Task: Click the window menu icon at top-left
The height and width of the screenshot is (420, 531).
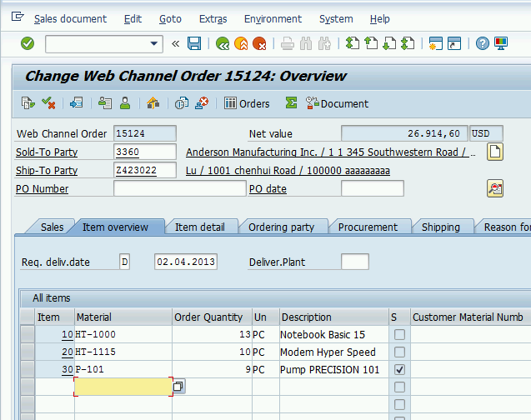Action: pyautogui.click(x=18, y=16)
